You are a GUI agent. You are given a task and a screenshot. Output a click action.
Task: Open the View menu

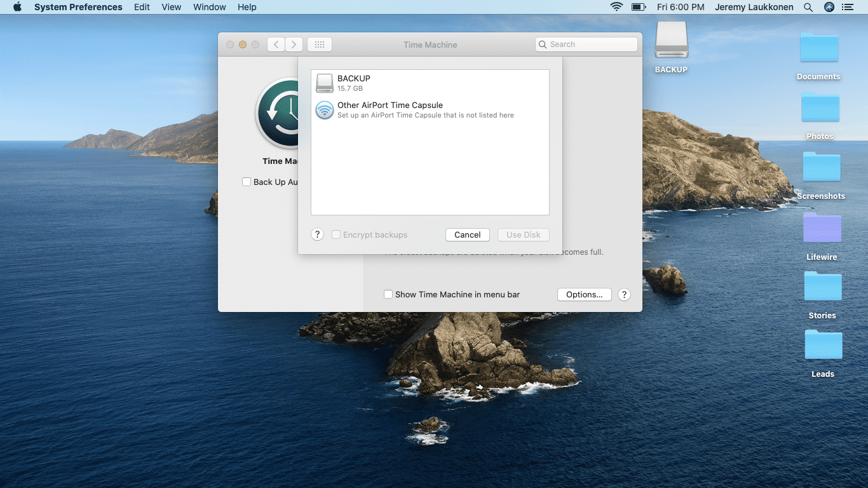[172, 7]
